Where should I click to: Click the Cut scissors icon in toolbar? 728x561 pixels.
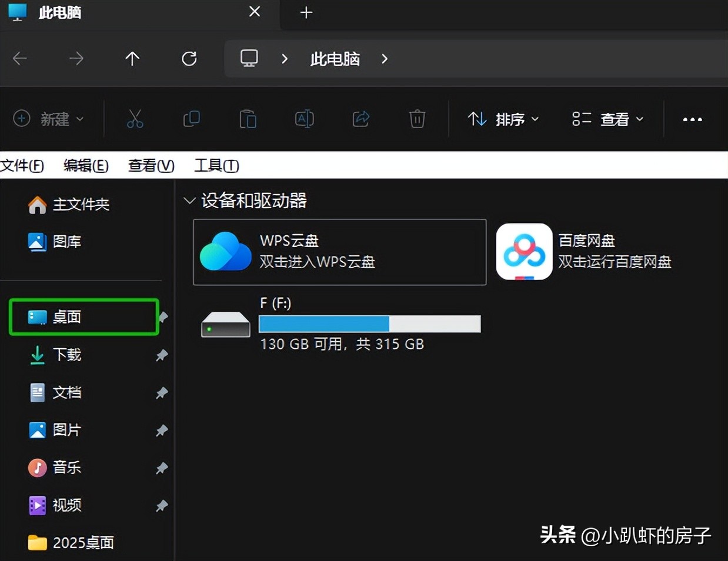[135, 119]
